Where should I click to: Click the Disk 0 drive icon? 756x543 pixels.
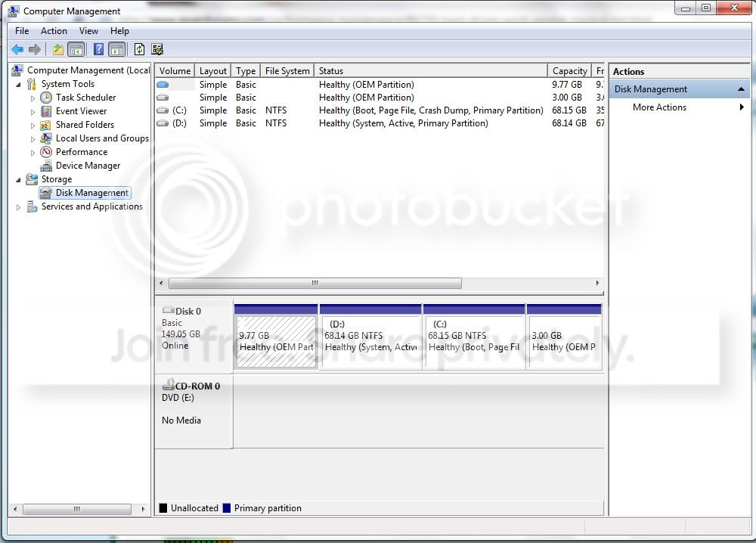[169, 310]
